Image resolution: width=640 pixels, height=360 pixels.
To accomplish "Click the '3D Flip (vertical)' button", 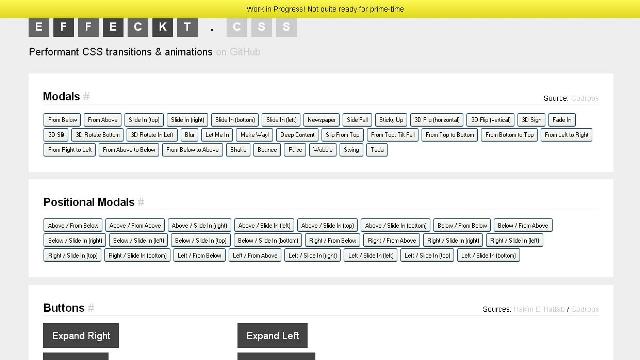I will tap(490, 120).
